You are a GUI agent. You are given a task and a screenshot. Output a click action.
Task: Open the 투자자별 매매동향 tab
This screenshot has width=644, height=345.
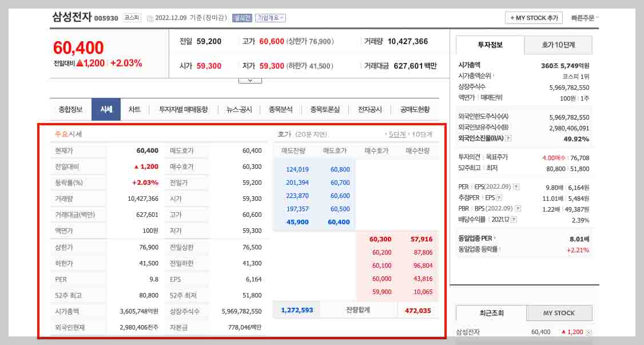click(x=183, y=110)
